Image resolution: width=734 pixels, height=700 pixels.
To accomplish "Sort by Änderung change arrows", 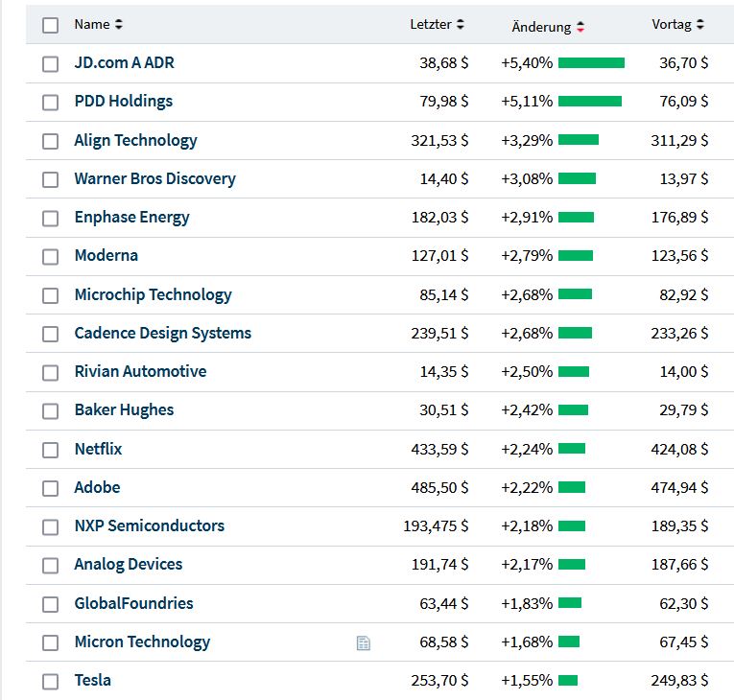I will (580, 27).
